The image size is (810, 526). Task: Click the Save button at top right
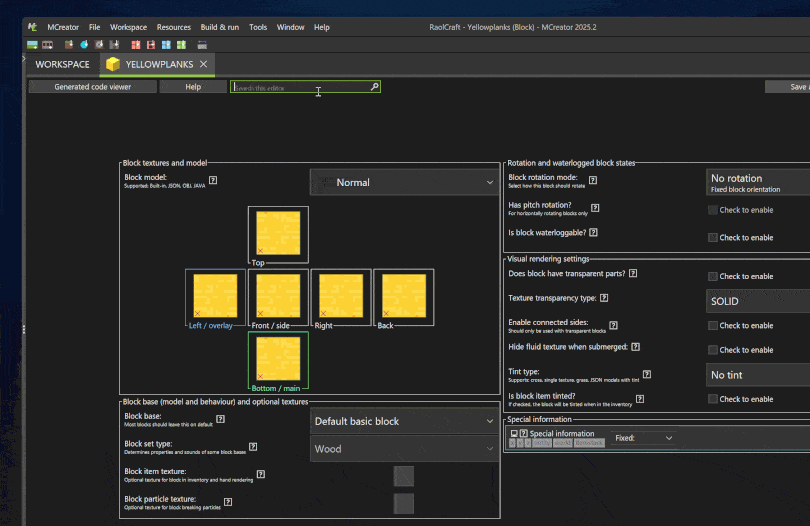click(787, 87)
